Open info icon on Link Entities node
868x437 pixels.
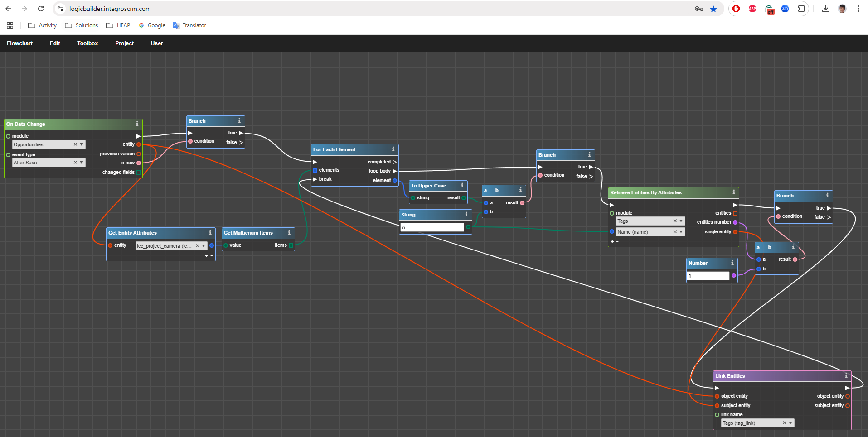tap(846, 375)
